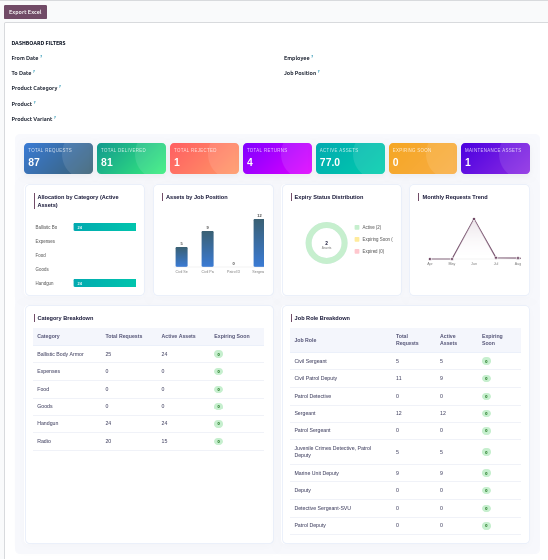The height and width of the screenshot is (560, 548).
Task: Click the Food row's green expiring badge
Action: (x=218, y=389)
